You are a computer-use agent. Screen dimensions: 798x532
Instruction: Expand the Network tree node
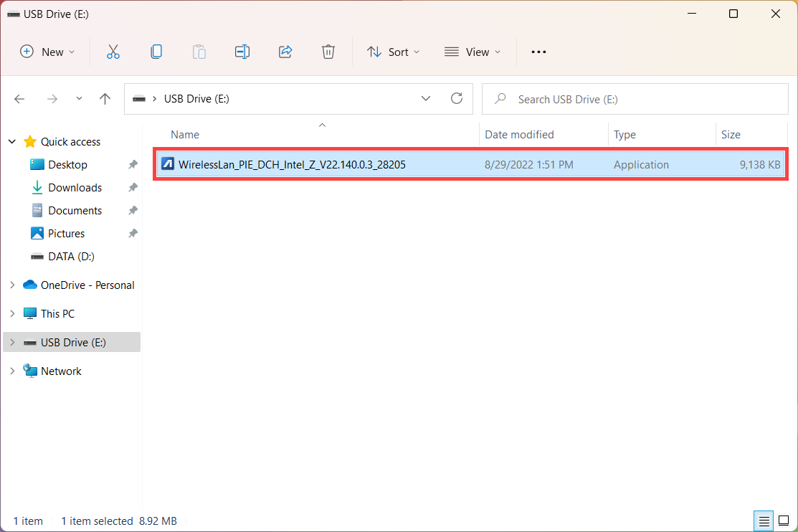pos(12,371)
